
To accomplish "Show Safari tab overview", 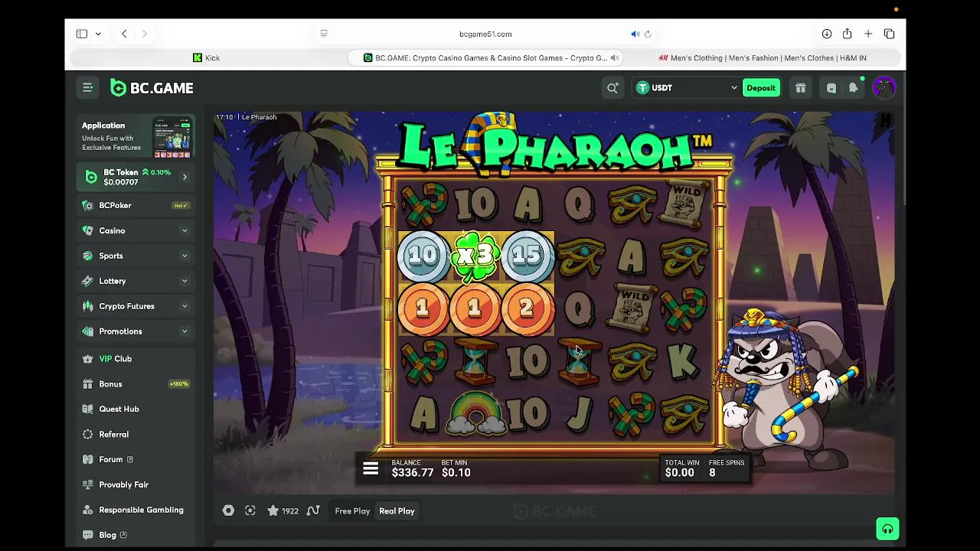I will pyautogui.click(x=889, y=34).
